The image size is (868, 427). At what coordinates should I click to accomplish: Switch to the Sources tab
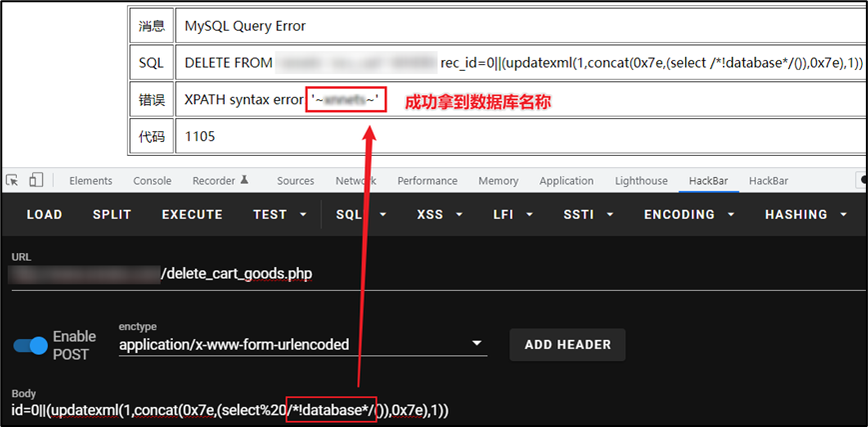[296, 181]
